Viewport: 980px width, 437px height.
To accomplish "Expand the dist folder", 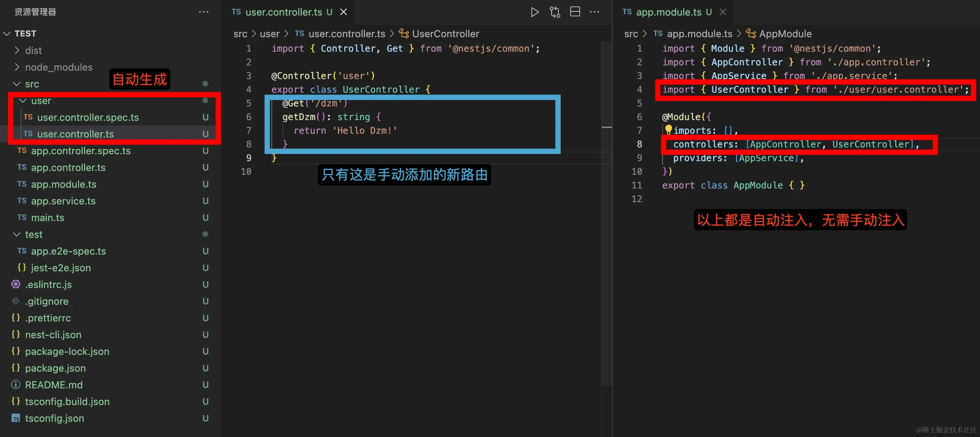I will [x=17, y=50].
